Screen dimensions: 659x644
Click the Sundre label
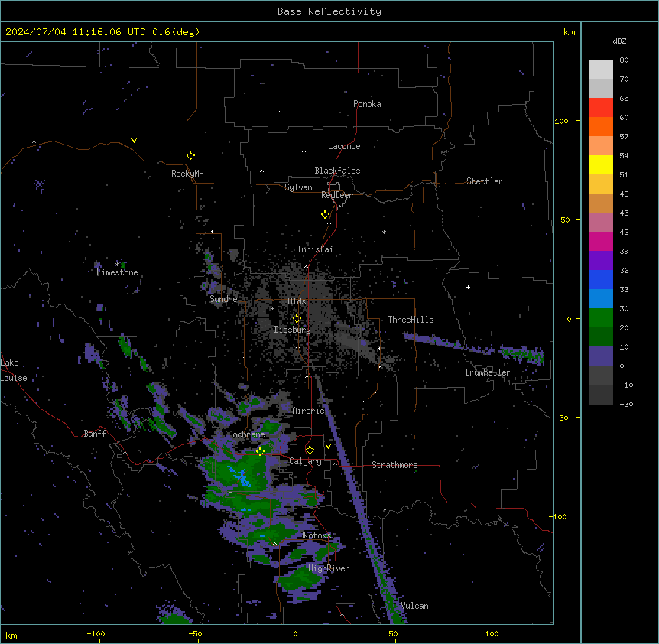click(x=223, y=299)
